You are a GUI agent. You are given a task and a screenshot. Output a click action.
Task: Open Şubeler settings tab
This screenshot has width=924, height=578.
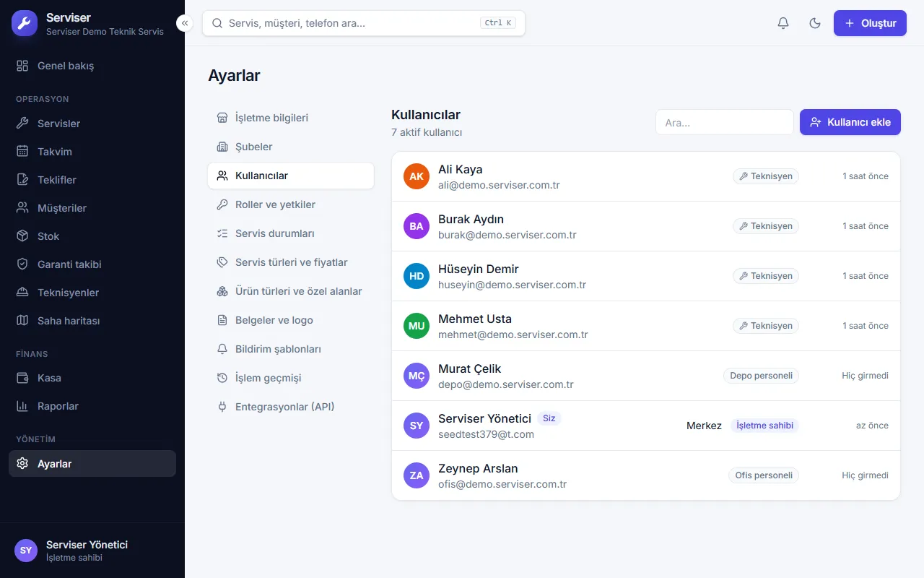[x=291, y=147]
